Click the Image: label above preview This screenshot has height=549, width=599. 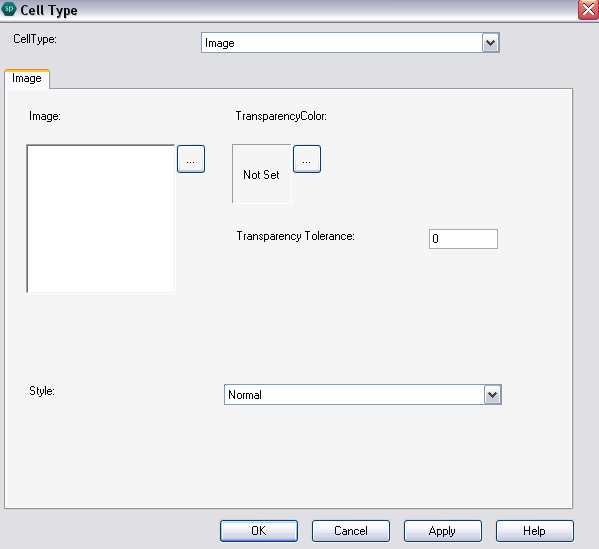[45, 116]
